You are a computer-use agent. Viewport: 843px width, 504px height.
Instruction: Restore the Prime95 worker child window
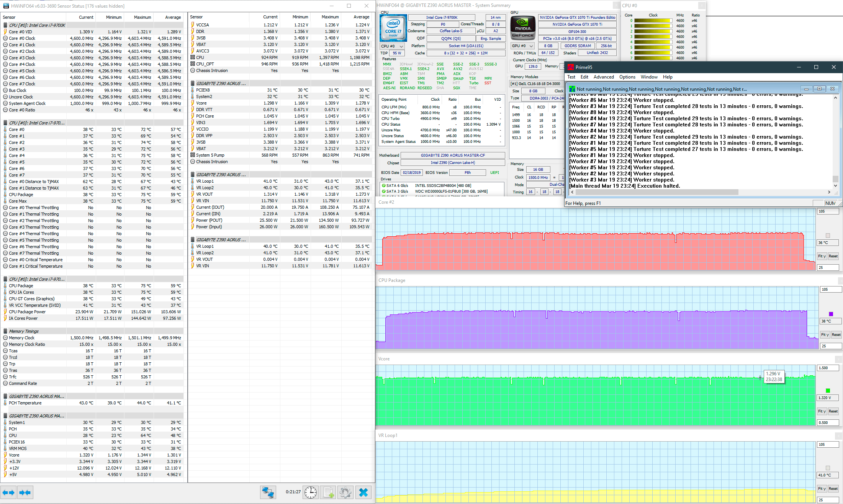tap(819, 89)
